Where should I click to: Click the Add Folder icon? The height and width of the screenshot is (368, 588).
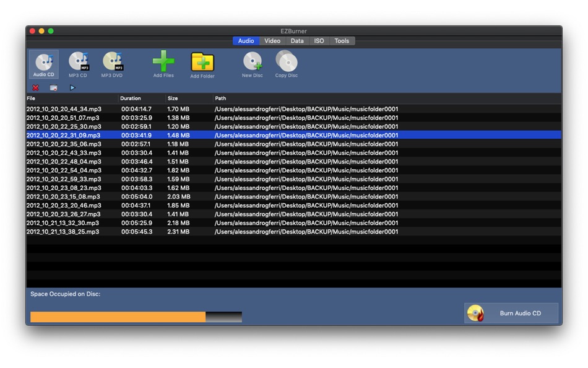(202, 61)
